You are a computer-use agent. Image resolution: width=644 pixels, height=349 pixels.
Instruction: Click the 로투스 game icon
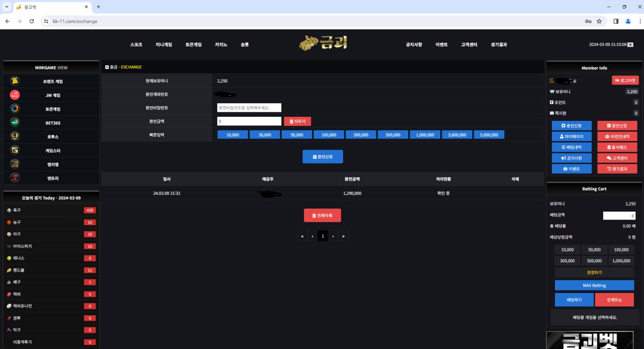(15, 136)
